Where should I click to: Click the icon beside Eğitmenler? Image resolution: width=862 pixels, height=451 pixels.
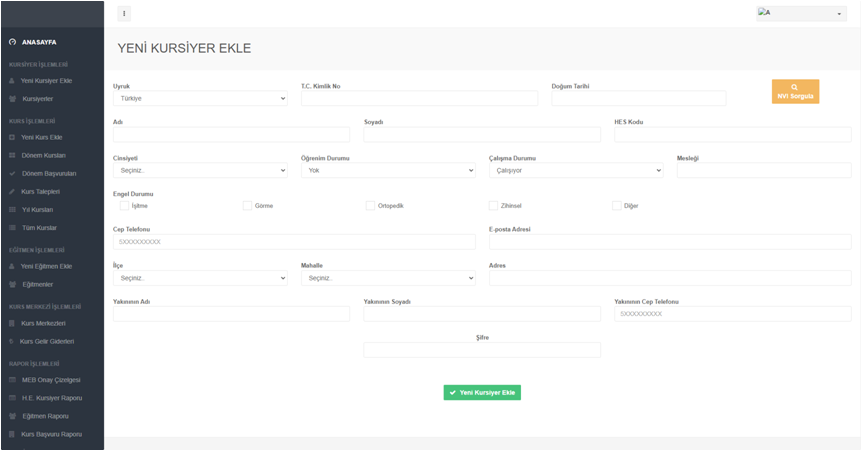pyautogui.click(x=12, y=284)
